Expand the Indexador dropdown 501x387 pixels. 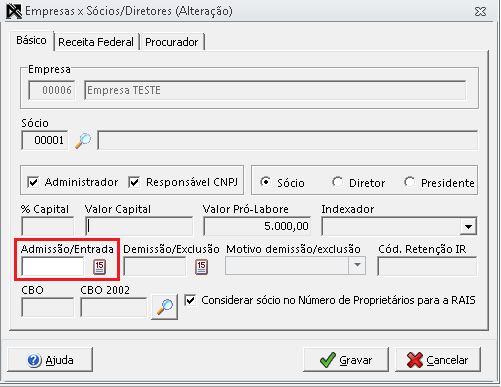coord(468,227)
